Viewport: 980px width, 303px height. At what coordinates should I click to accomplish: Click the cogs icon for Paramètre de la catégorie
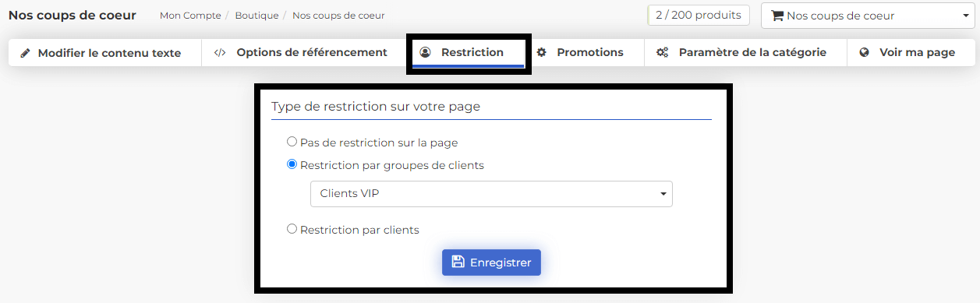tap(662, 53)
